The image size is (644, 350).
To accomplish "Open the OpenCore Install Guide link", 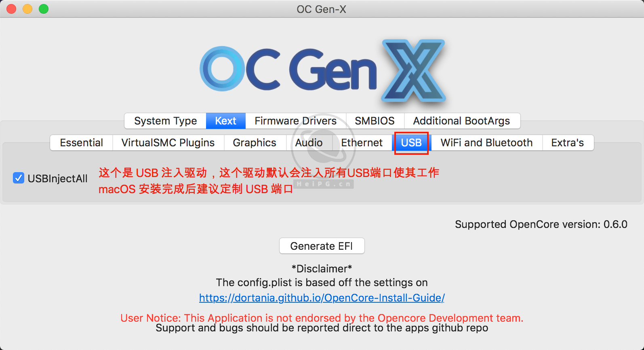I will pos(322,298).
